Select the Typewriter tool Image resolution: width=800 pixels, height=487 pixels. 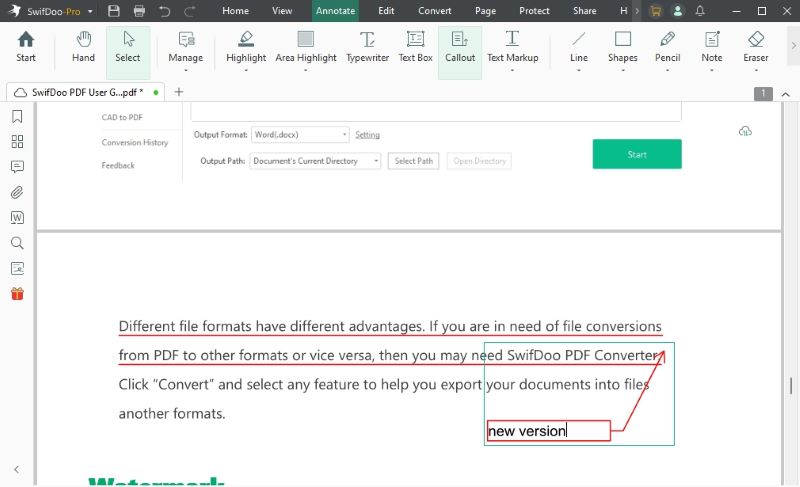tap(367, 47)
